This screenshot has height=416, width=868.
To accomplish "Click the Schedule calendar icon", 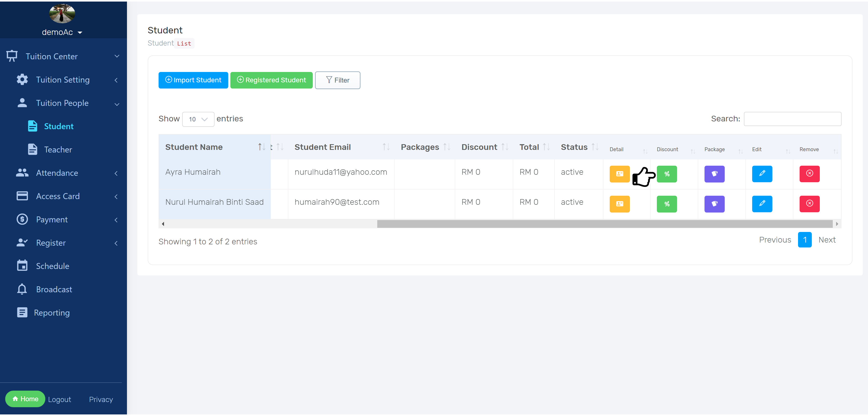I will pos(22,265).
